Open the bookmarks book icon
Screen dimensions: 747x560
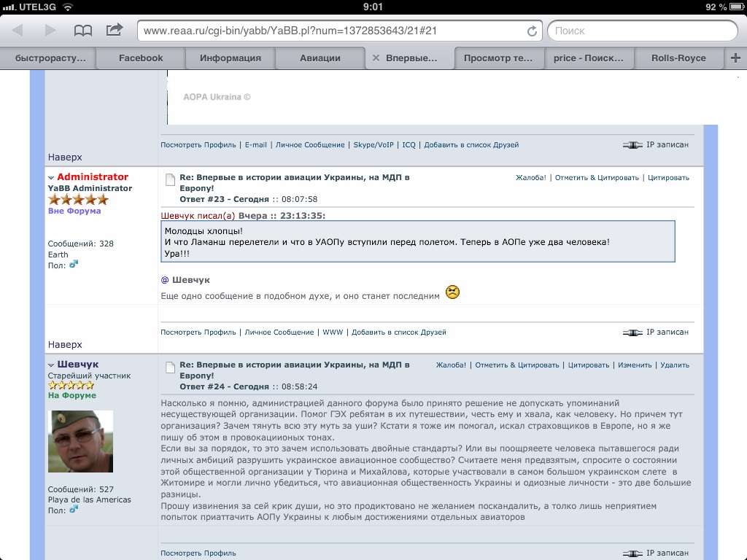tap(83, 31)
